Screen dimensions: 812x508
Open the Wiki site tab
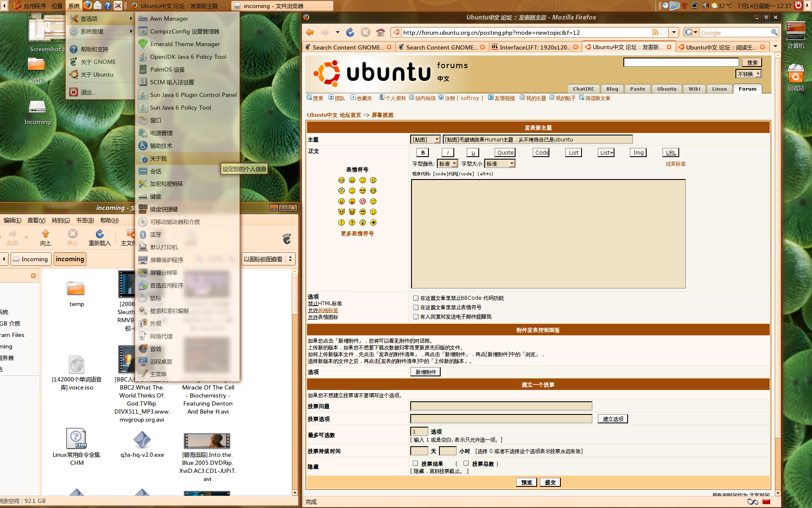click(694, 88)
